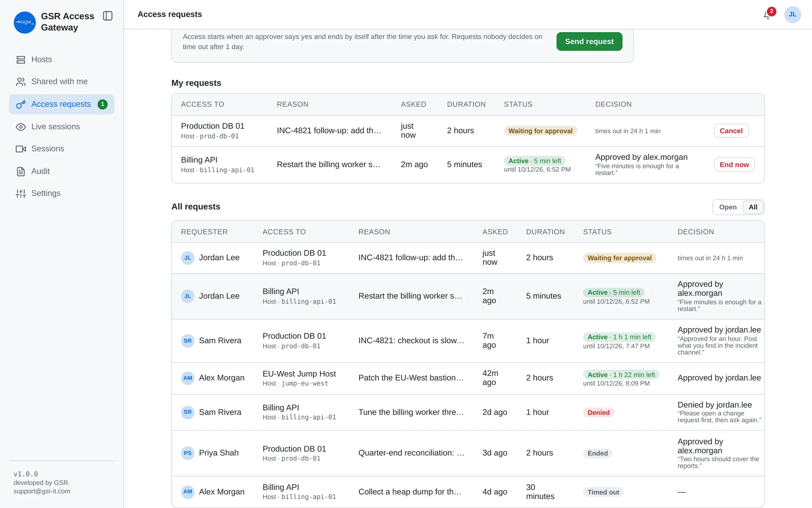Click 'Active · 1 h 22 min left' status
This screenshot has width=812, height=508.
pos(621,375)
